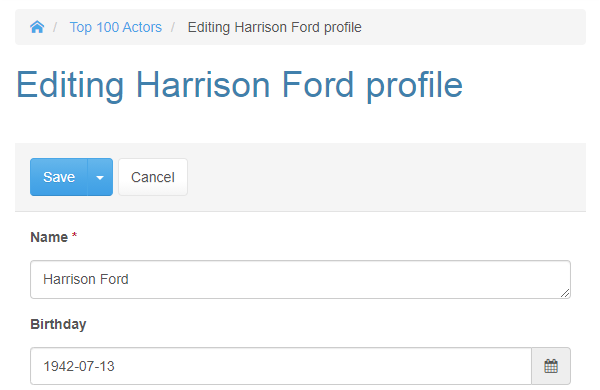Image resolution: width=600 pixels, height=390 pixels.
Task: Click the Name textarea resize grip
Action: (565, 293)
